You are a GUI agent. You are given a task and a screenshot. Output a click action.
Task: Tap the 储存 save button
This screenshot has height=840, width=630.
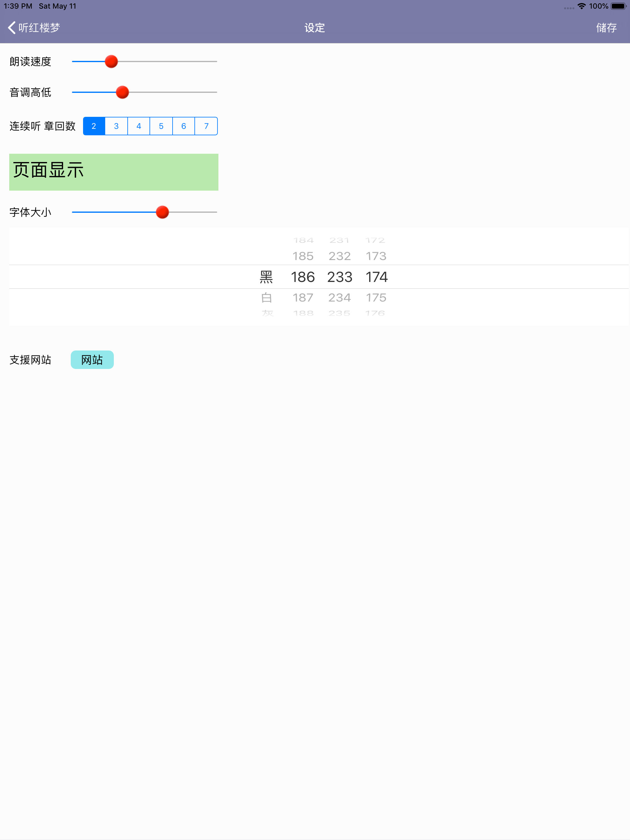pyautogui.click(x=606, y=28)
